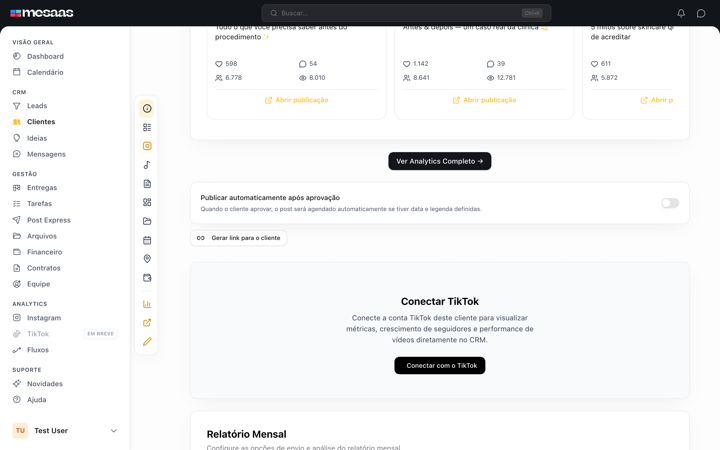Screen dimensions: 720x450
Task: Click the EM BREVE badge next to TikTok
Action: [x=101, y=334]
